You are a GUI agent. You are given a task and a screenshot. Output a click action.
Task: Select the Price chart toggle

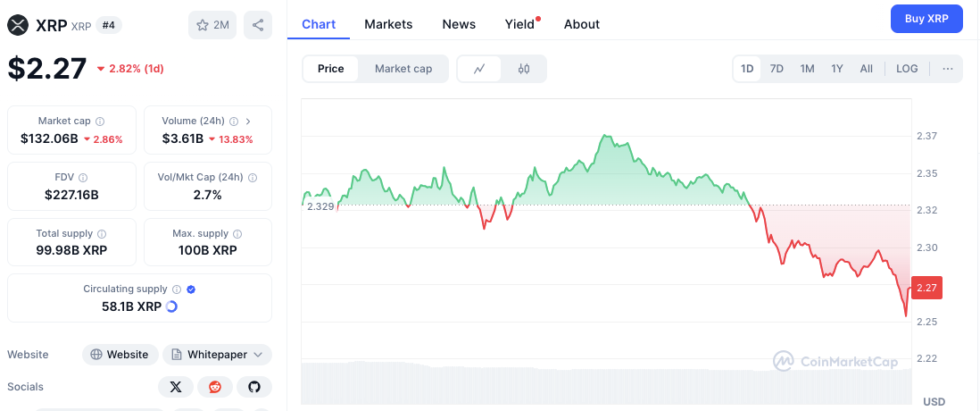coord(330,69)
